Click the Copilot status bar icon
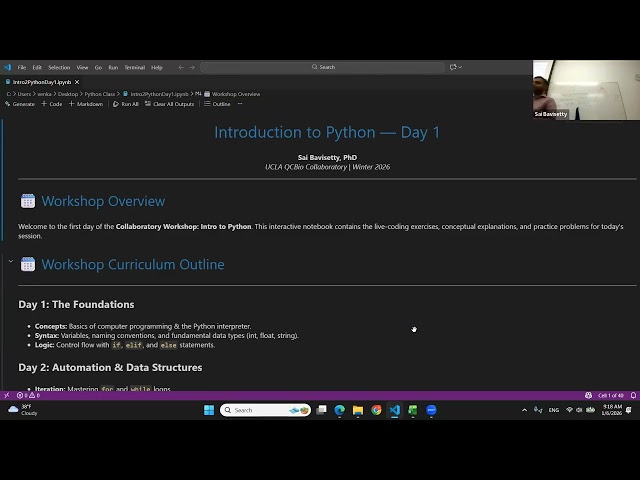This screenshot has width=640, height=480. point(588,395)
